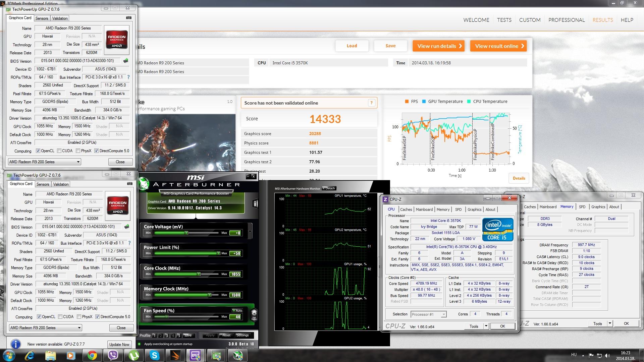The height and width of the screenshot is (362, 644).
Task: Click MSI Afterburner info 'i' button
Action: [256, 203]
